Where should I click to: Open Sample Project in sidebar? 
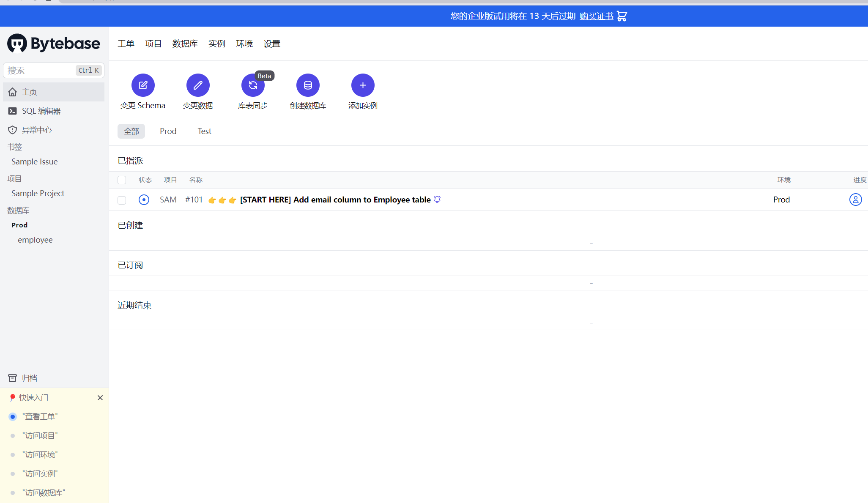[38, 193]
